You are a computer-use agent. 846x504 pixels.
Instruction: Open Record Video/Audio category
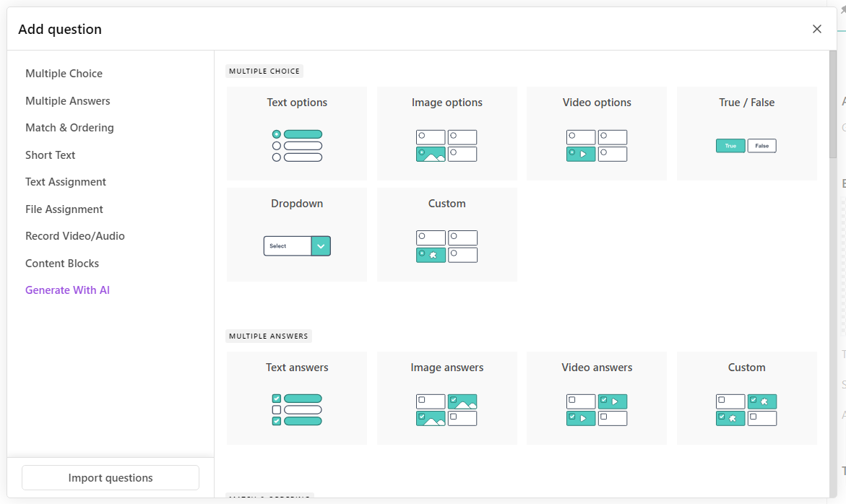pos(75,236)
